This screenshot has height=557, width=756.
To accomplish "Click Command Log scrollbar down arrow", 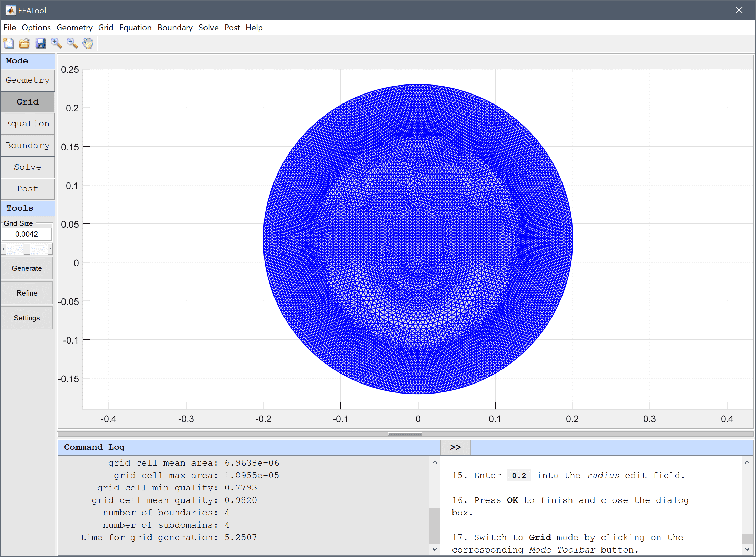I will [x=435, y=549].
